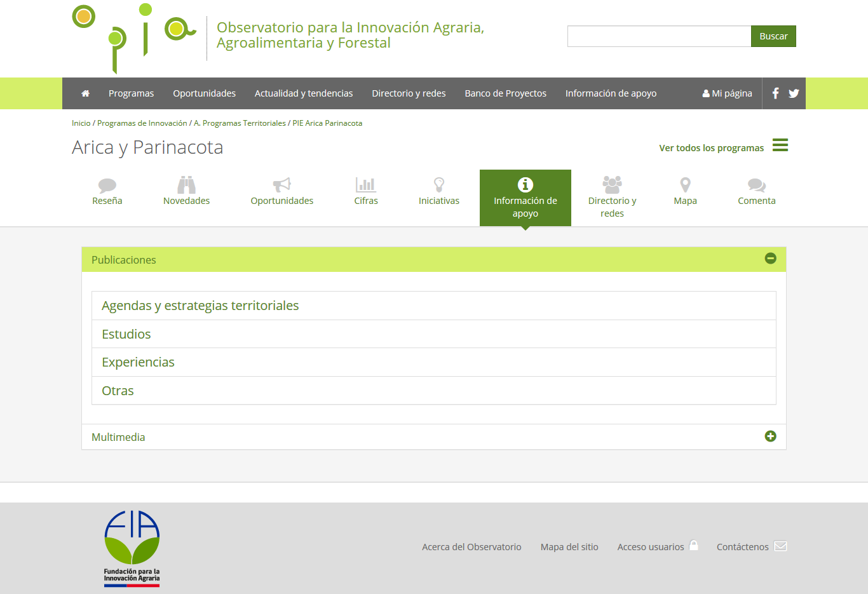This screenshot has height=594, width=868.
Task: Click the lock icon next to Acceso usuarios
Action: coord(693,545)
